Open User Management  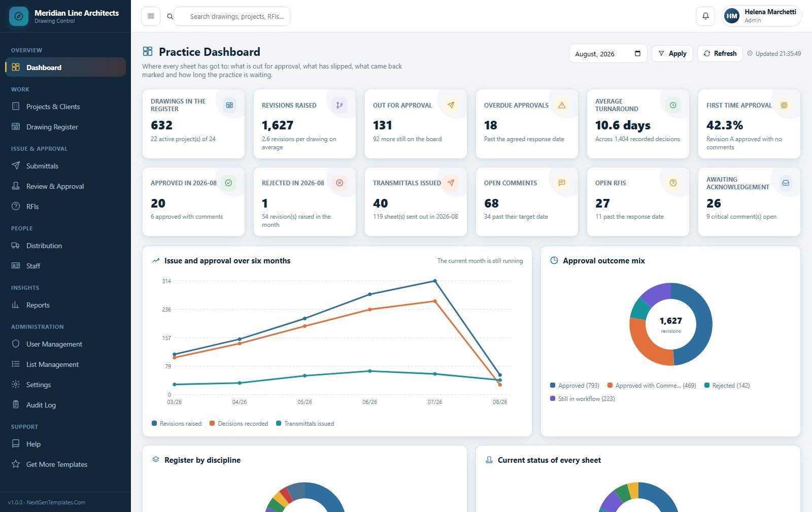(65, 344)
